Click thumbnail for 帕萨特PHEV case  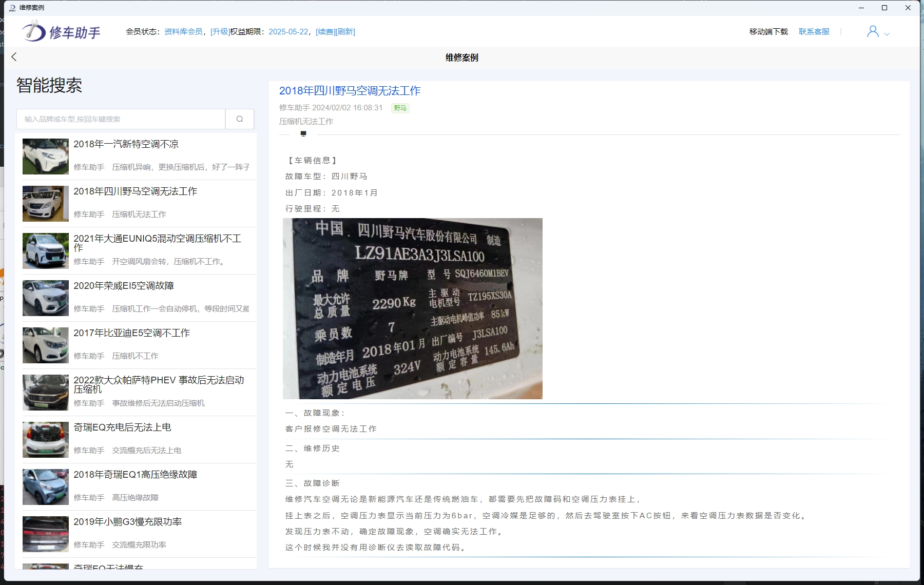coord(46,393)
